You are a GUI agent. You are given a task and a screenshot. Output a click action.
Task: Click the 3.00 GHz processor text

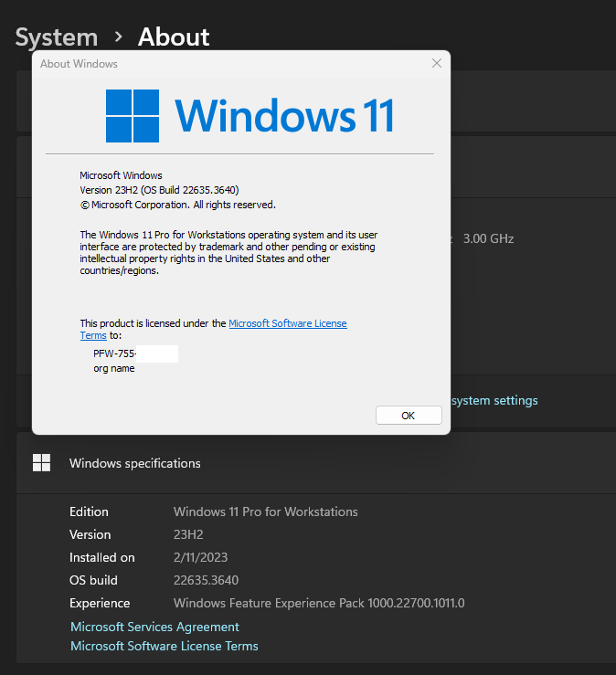point(488,238)
